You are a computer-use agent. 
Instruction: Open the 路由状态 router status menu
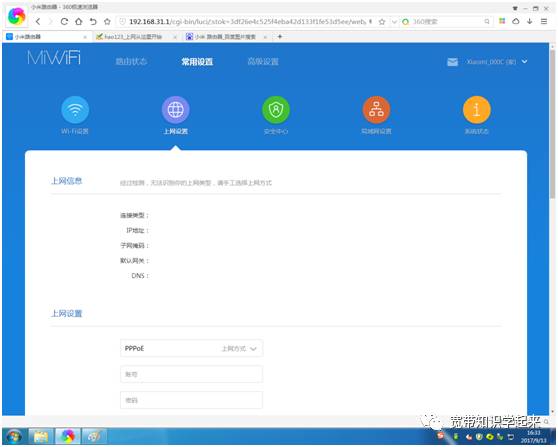coord(131,62)
